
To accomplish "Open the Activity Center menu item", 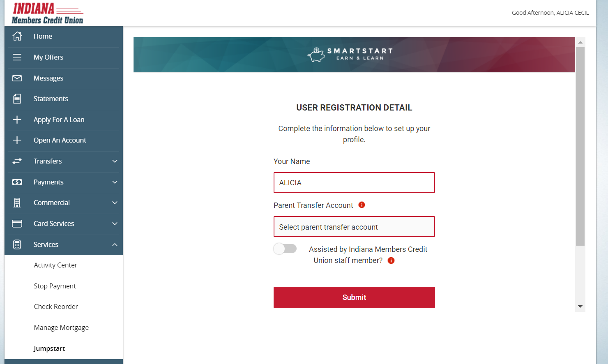I will (55, 265).
